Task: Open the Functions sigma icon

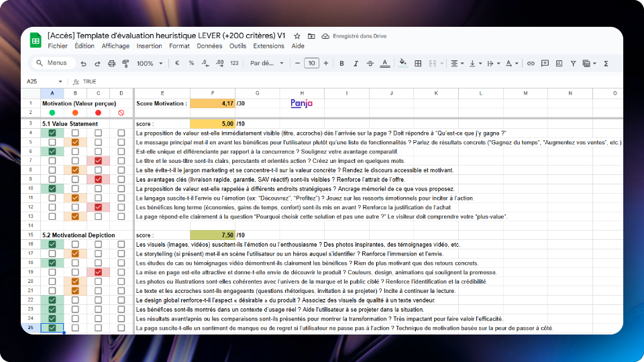Action: coord(606,64)
